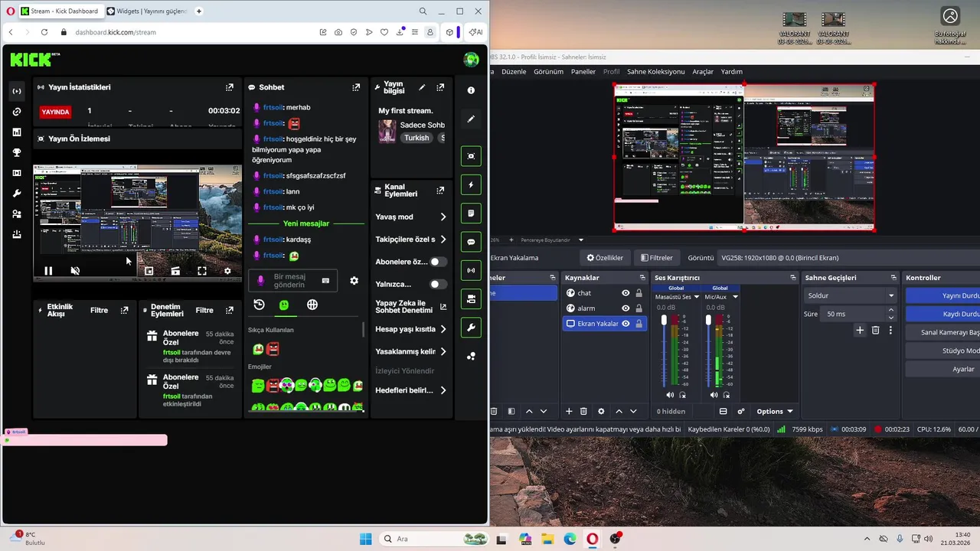Open the trophy icon in Kick left sidebar
This screenshot has width=980, height=551.
[x=17, y=152]
